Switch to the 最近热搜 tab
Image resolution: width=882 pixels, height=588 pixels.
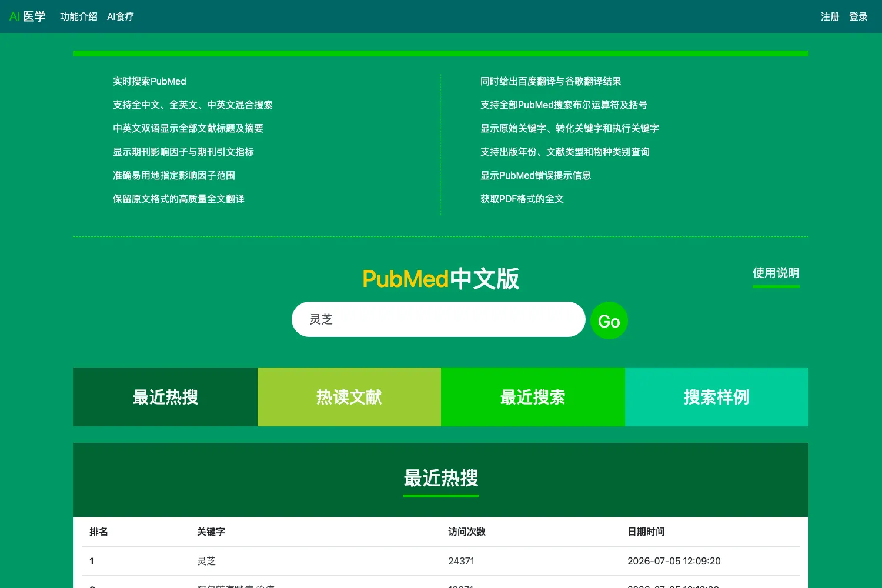tap(165, 397)
